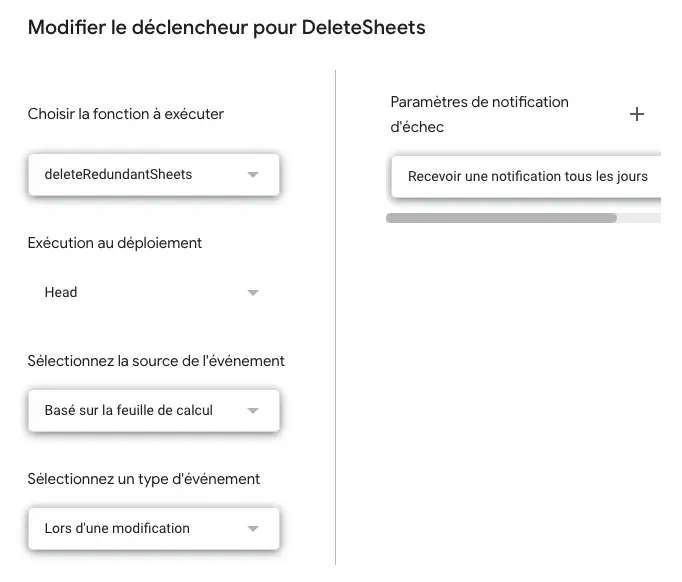Click arrow beside Lors d'une modification
Screen dimensions: 682x582
tap(253, 528)
